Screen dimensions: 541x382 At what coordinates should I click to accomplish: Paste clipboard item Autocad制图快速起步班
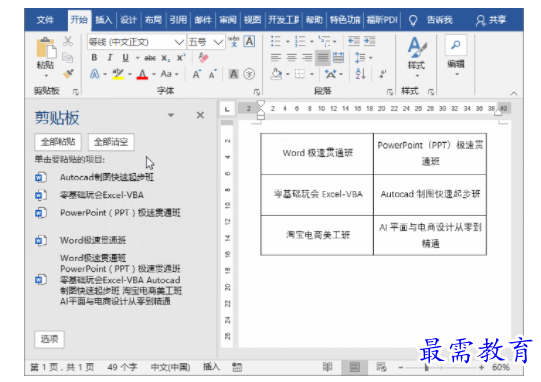(x=107, y=177)
